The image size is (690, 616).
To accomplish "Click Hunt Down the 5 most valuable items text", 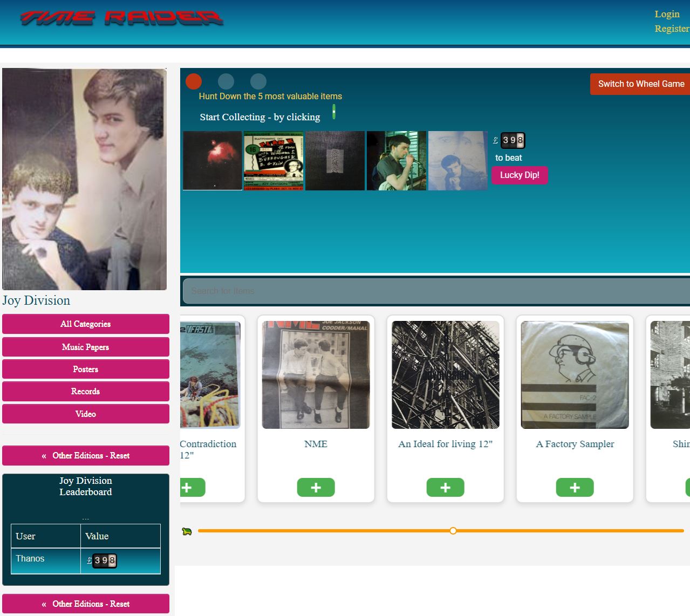I will (x=270, y=97).
